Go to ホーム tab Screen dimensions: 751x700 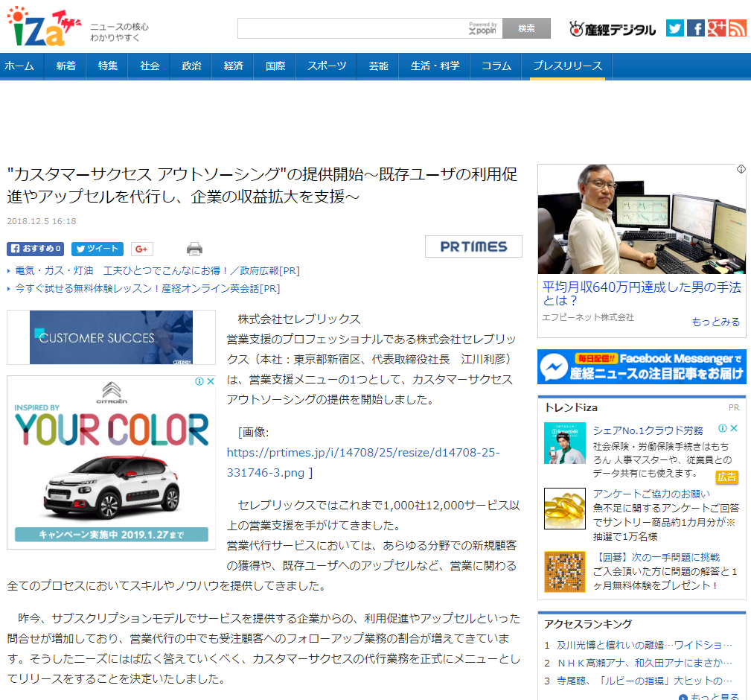pyautogui.click(x=19, y=66)
